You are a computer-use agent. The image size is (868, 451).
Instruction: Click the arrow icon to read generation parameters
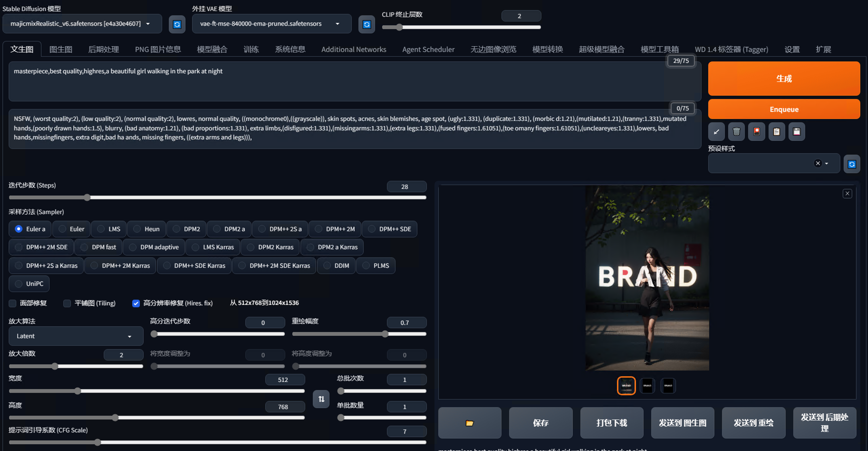tap(716, 131)
